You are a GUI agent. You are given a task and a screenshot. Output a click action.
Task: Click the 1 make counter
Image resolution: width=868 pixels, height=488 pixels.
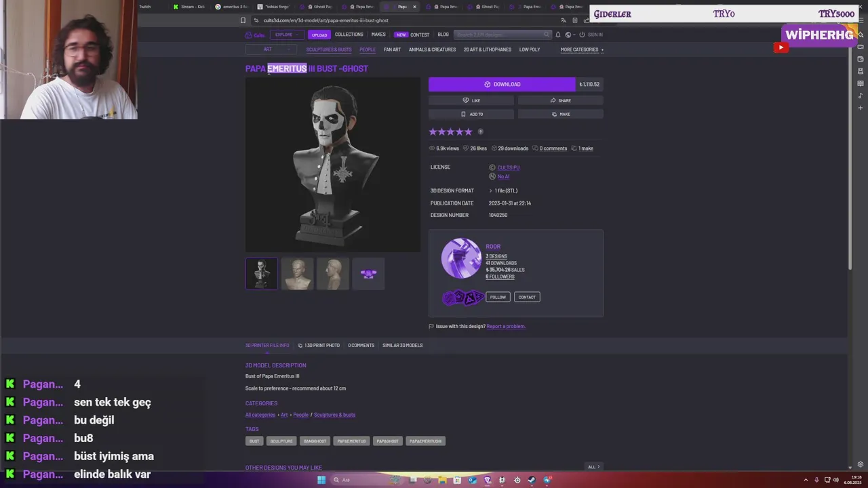tap(583, 148)
